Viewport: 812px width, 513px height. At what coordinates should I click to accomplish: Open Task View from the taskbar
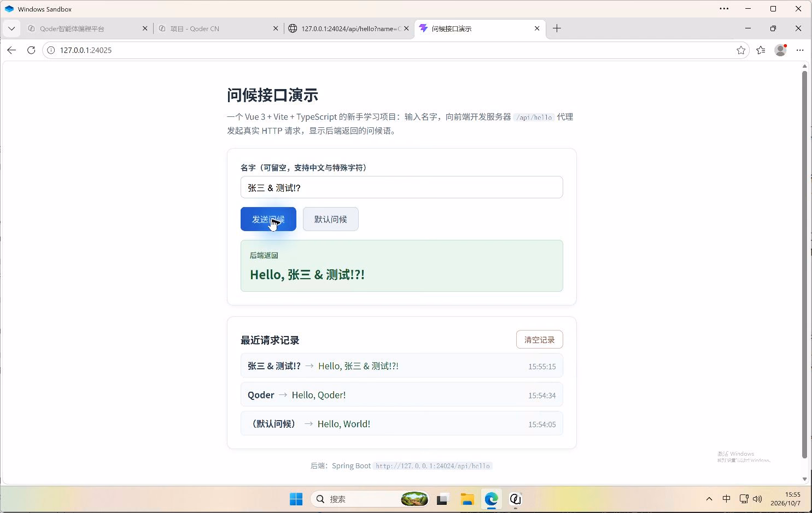[442, 499]
